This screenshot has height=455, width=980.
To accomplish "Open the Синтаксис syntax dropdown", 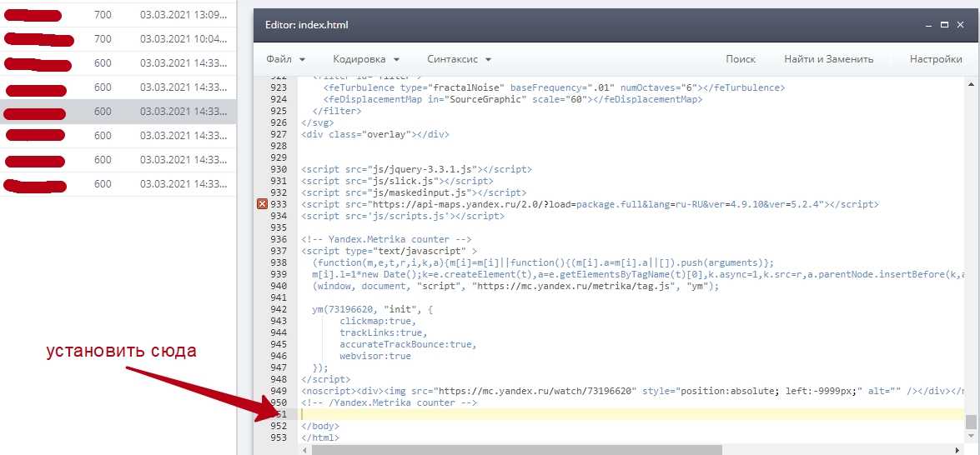I will point(459,59).
